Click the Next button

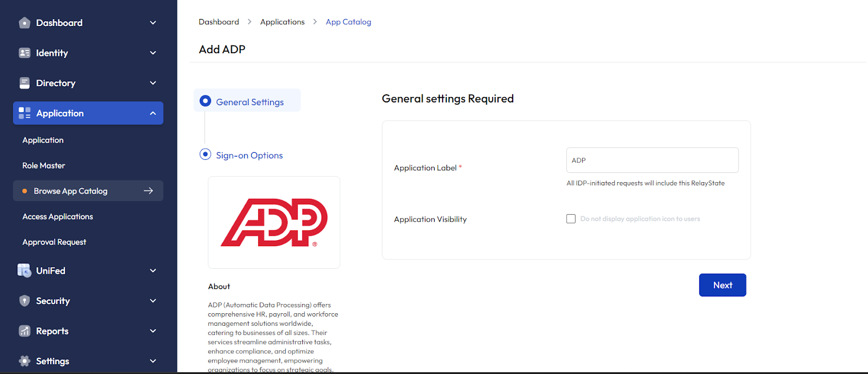tap(723, 285)
